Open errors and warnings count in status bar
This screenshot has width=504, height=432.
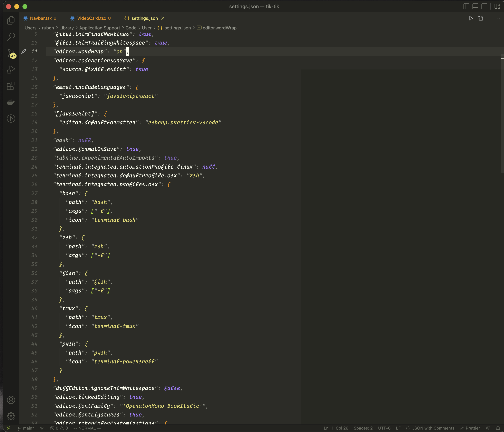coord(59,428)
